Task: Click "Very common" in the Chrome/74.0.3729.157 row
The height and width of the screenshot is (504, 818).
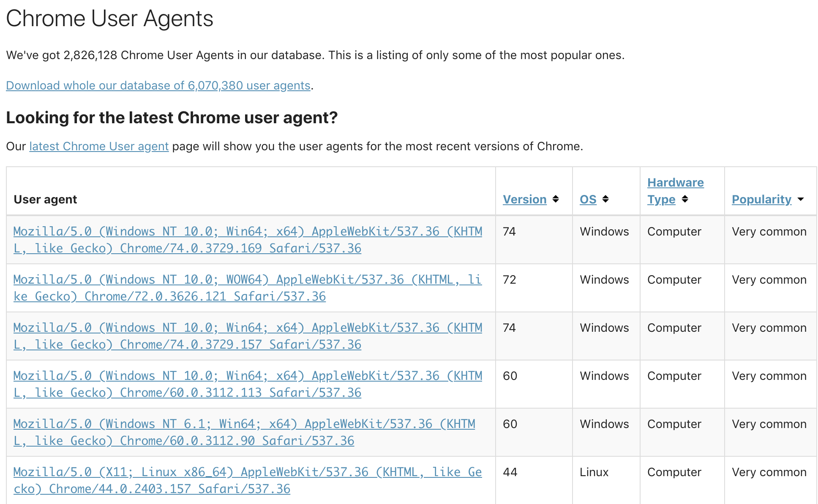Action: (x=769, y=328)
